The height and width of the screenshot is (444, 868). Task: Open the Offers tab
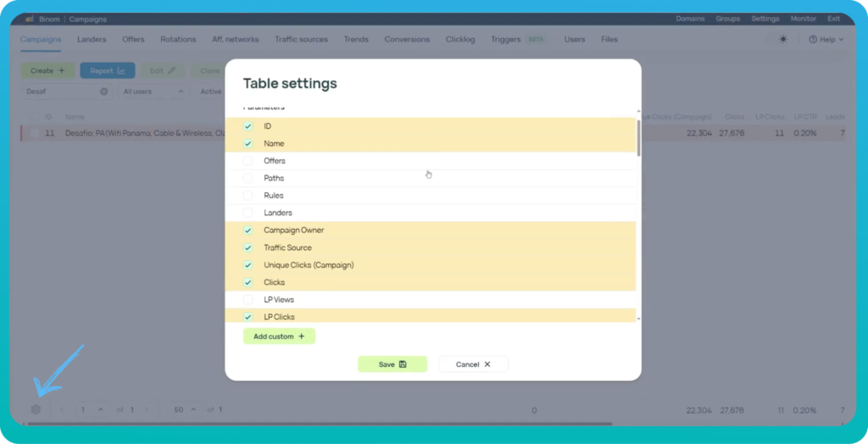pos(133,39)
